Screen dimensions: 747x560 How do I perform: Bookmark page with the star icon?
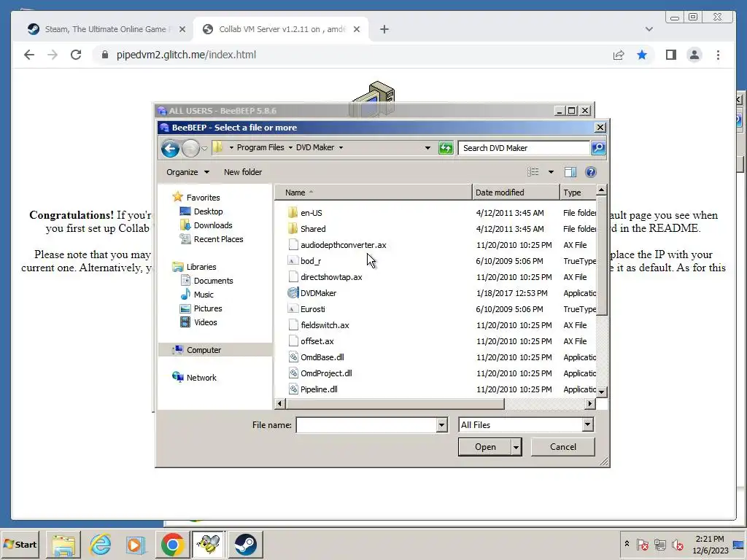pos(642,55)
